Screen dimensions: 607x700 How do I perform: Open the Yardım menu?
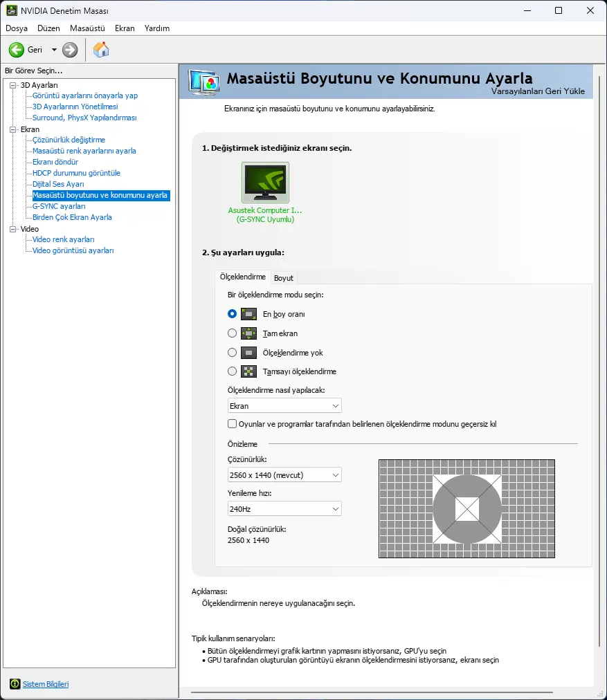[157, 28]
